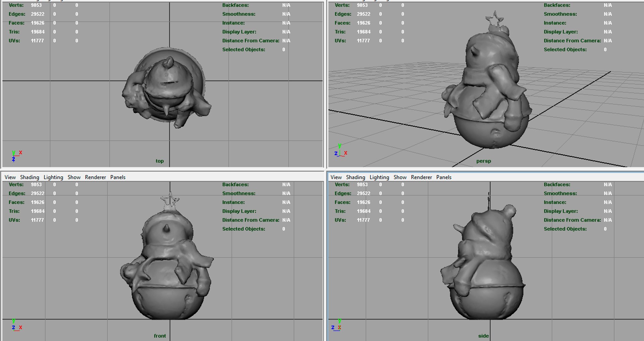Open the Shading menu in the front panel
Viewport: 644px width, 341px height.
[30, 177]
